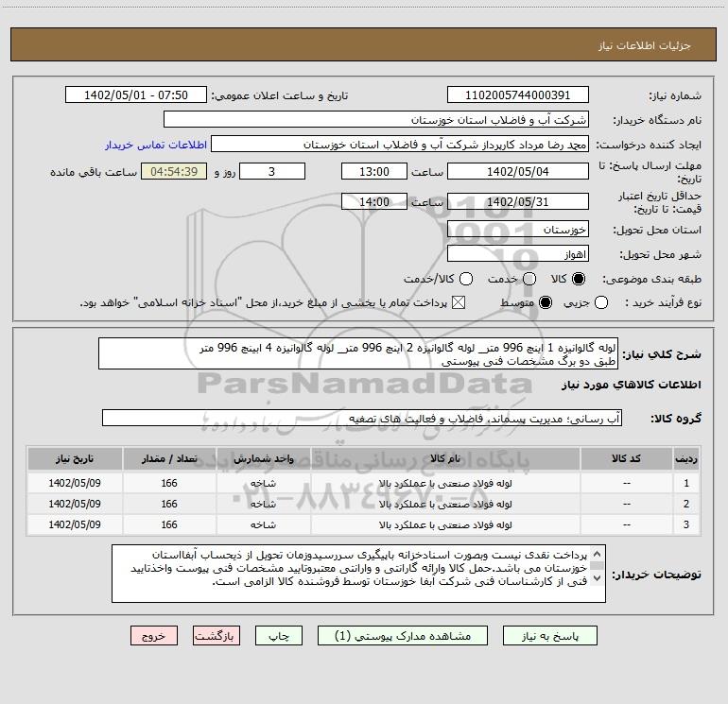Toggle the اسناد خزانه اسلامی payment checkbox
The width and height of the screenshot is (728, 704).
[x=459, y=302]
